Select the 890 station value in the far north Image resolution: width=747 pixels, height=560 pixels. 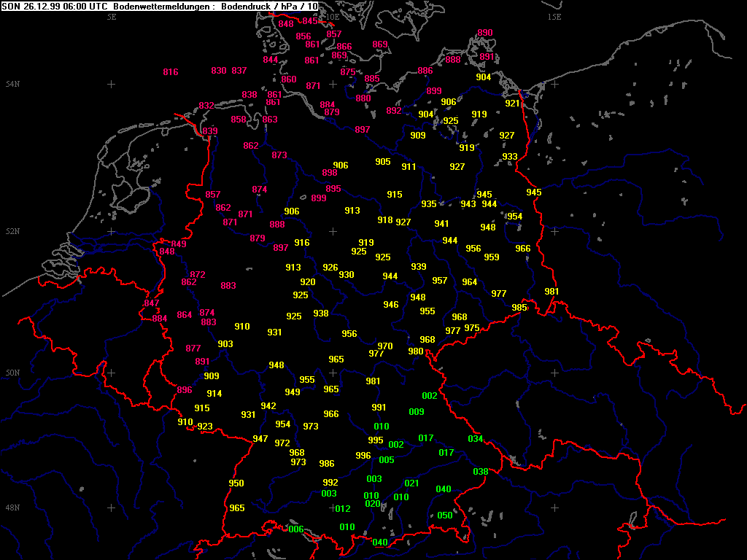point(485,33)
